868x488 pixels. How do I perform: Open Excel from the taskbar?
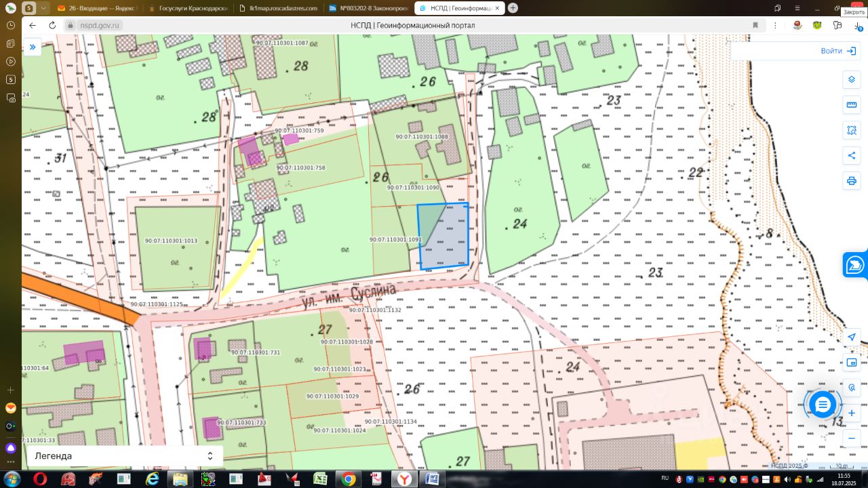pos(320,479)
